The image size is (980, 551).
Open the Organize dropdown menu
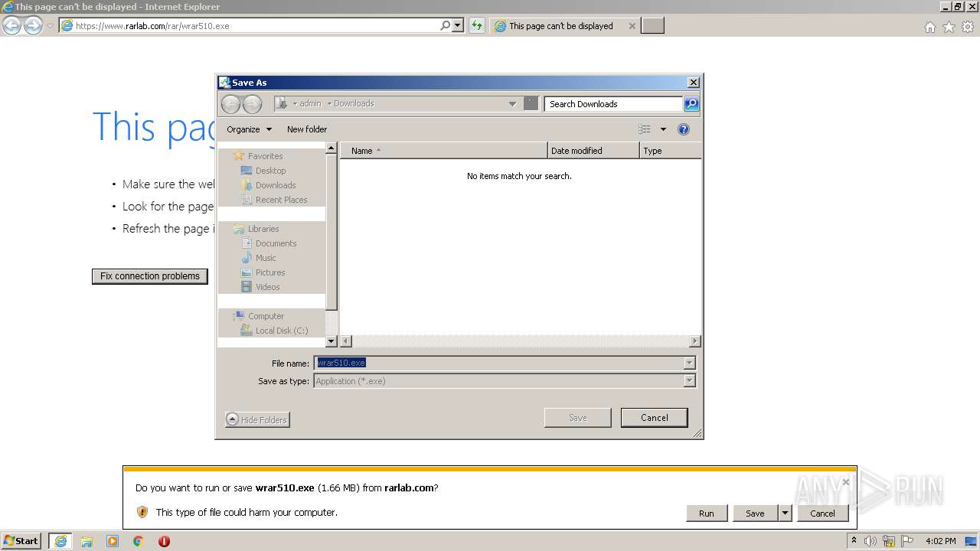pyautogui.click(x=249, y=129)
